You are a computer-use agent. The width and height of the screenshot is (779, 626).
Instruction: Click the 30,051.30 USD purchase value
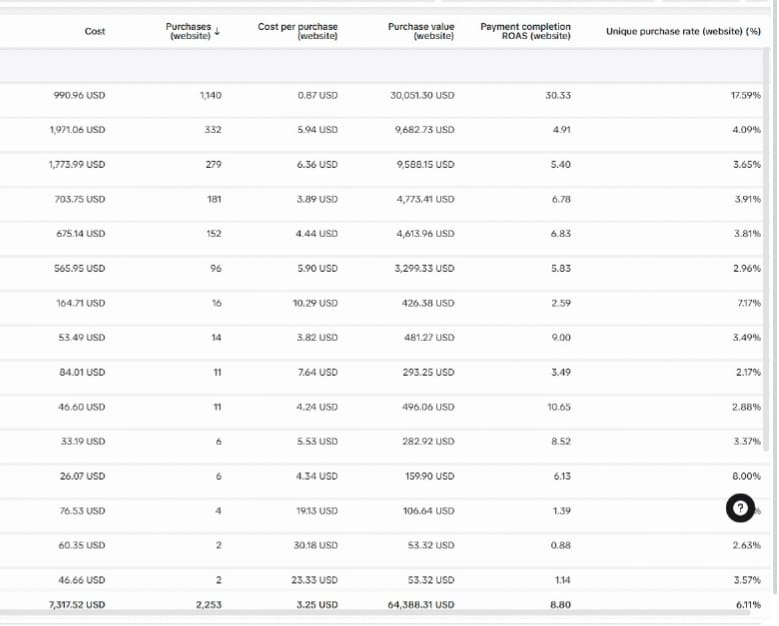point(422,95)
